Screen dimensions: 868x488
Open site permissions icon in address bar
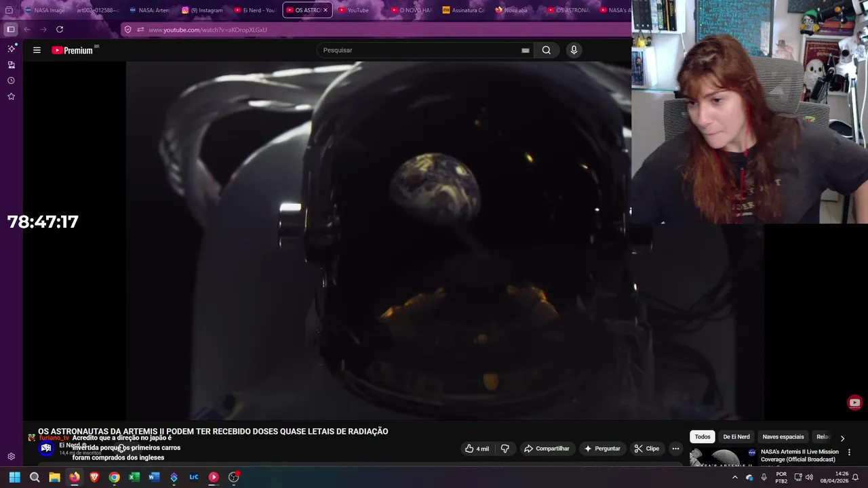click(x=140, y=29)
